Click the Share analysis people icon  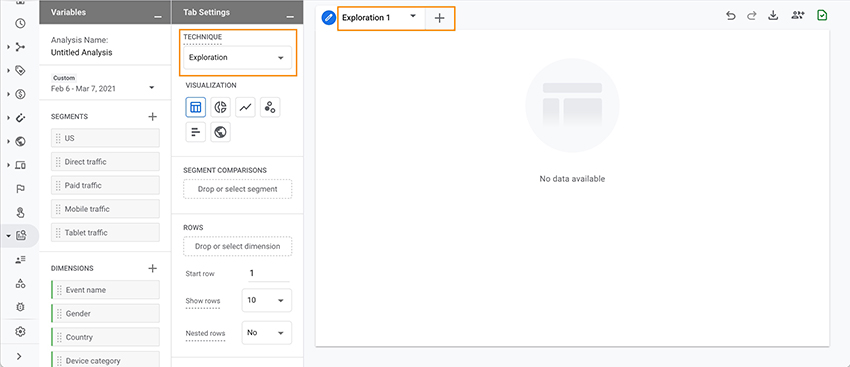coord(797,16)
